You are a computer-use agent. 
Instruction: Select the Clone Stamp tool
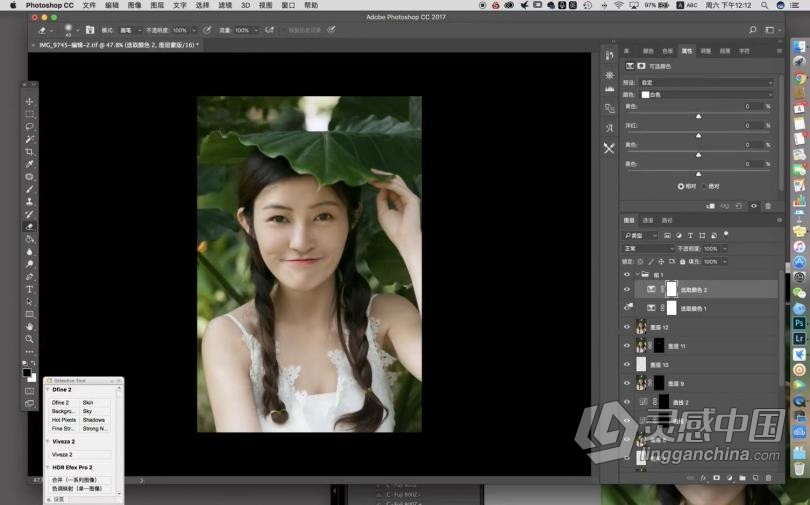click(29, 201)
